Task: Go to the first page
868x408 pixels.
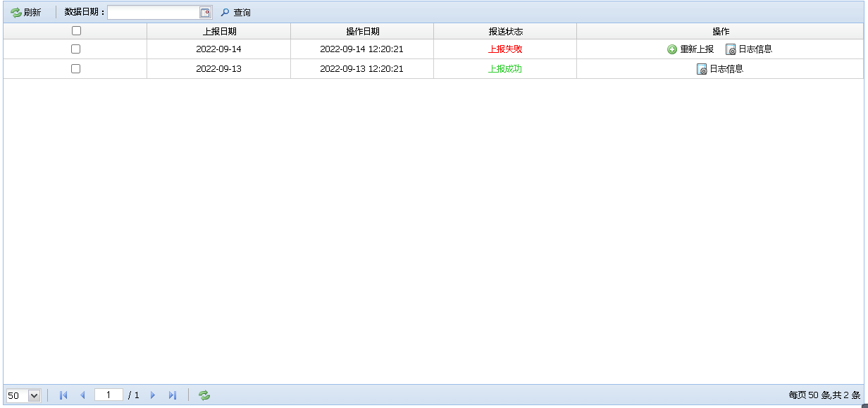Action: [x=63, y=395]
